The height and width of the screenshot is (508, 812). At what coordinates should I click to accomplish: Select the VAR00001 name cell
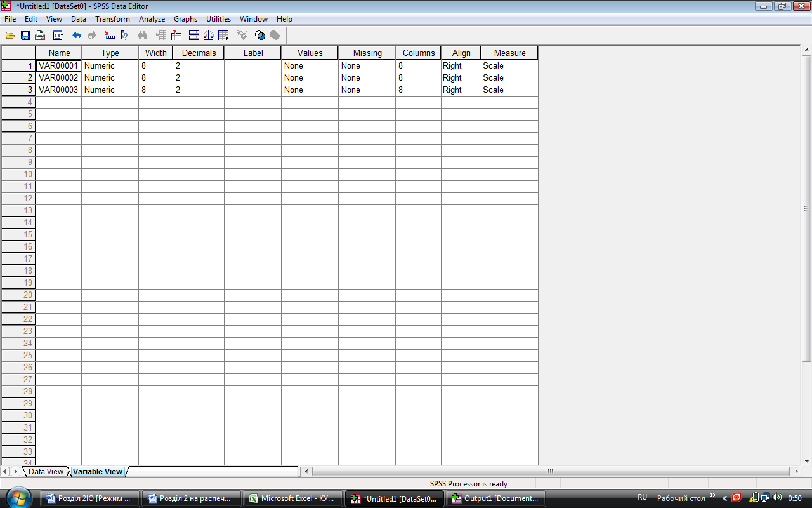coord(58,65)
